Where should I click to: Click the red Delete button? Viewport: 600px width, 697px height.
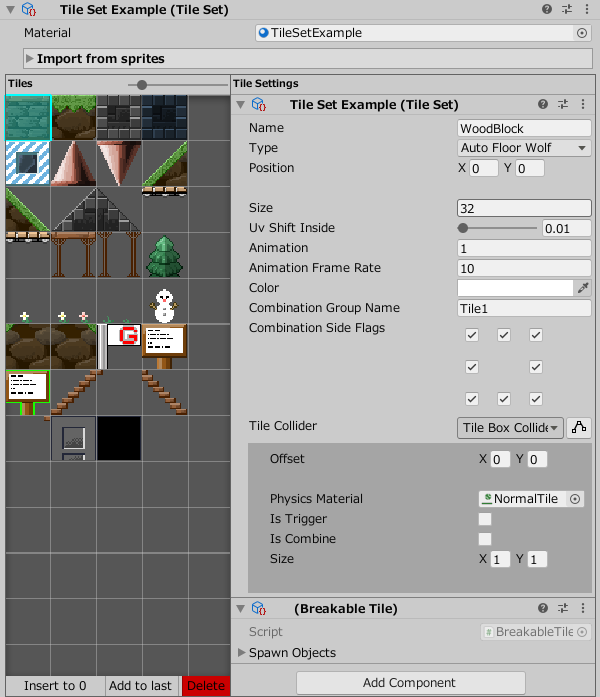(206, 685)
